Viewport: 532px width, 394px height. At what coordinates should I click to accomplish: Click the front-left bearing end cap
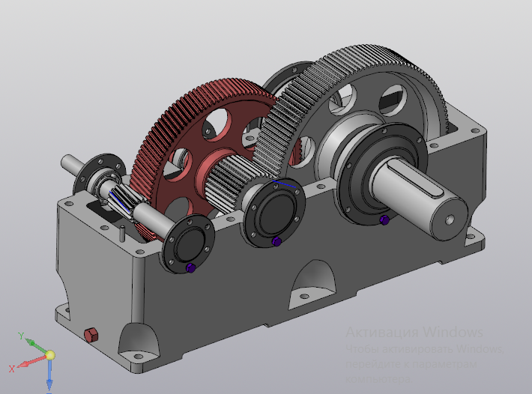(x=188, y=243)
